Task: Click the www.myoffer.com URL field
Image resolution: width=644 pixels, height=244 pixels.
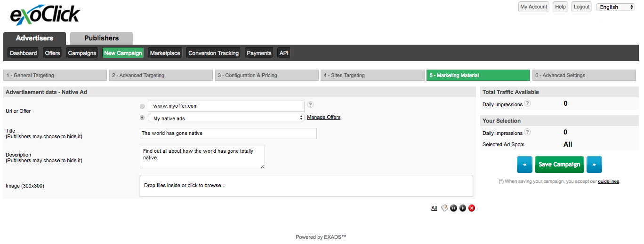Action: pos(226,106)
